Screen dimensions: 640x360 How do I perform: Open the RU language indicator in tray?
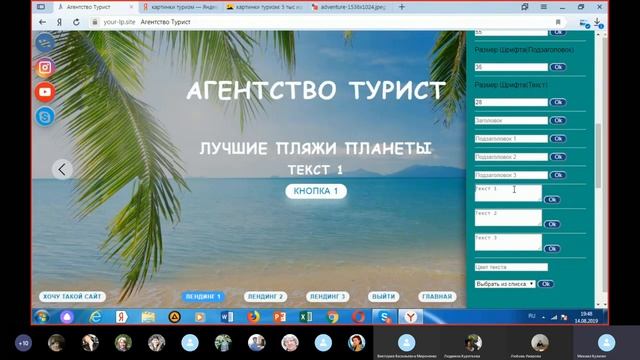coord(532,316)
